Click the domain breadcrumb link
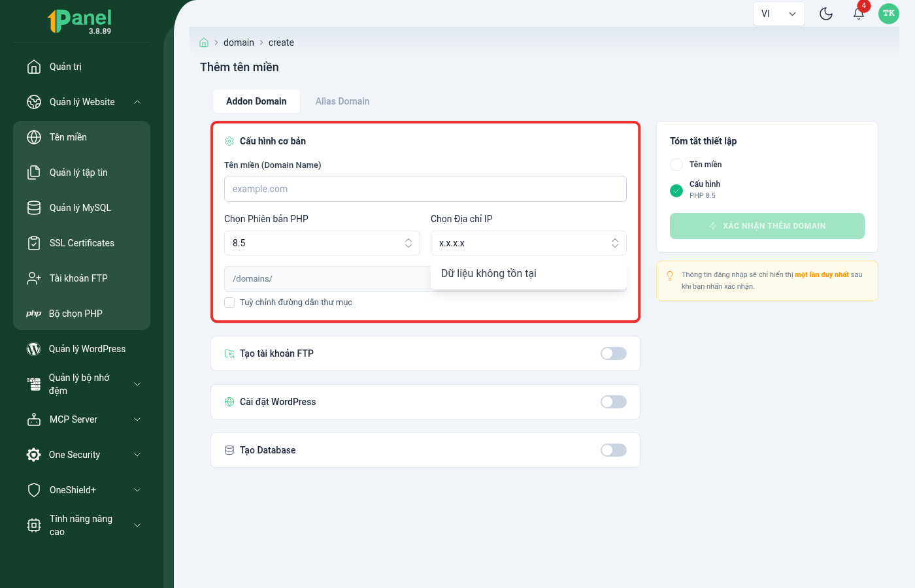 (239, 42)
